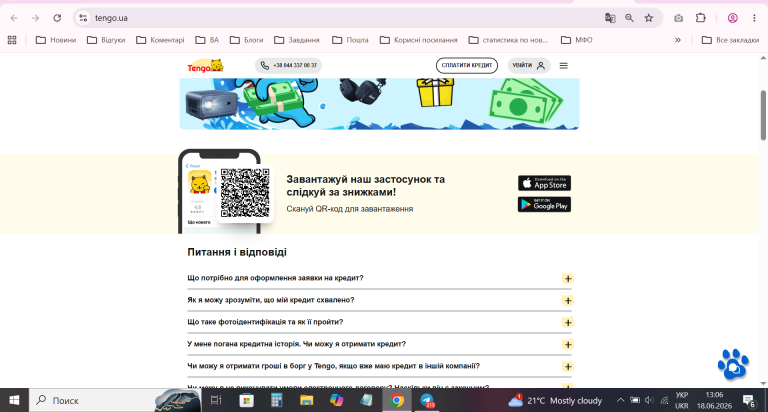Open Telegram from the taskbar
Screen dimensions: 768x412
pos(427,401)
